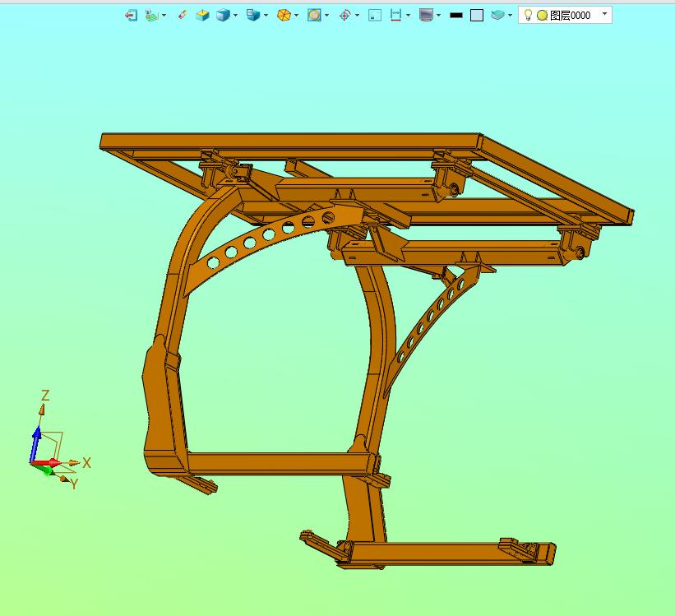Open the 图层0000 layer dropdown arrow
This screenshot has height=616, width=675.
point(604,14)
